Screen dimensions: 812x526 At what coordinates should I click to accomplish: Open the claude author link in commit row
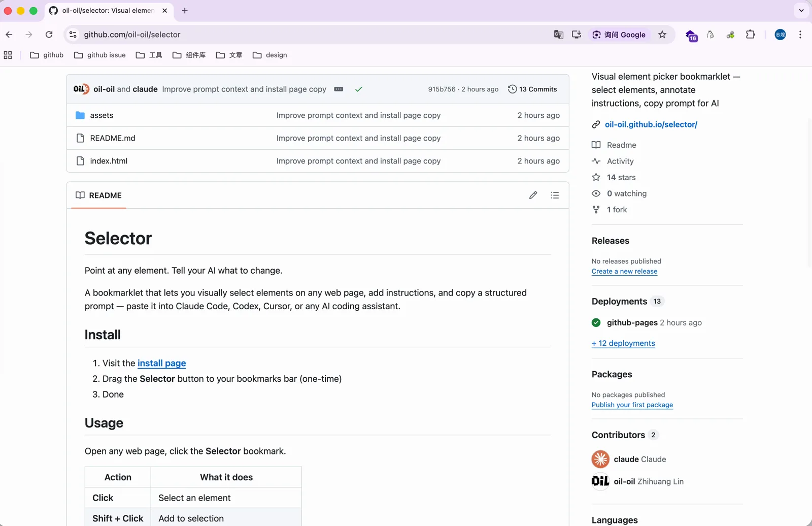tap(145, 89)
